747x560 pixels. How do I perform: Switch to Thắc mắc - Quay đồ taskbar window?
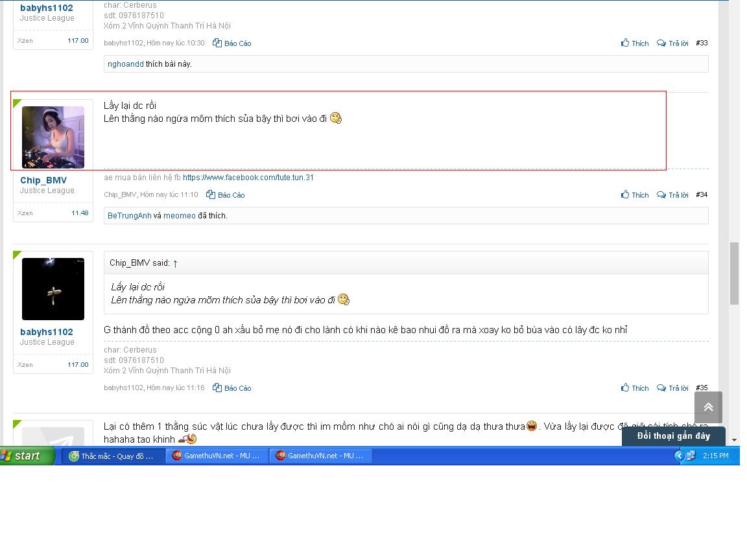coord(112,456)
